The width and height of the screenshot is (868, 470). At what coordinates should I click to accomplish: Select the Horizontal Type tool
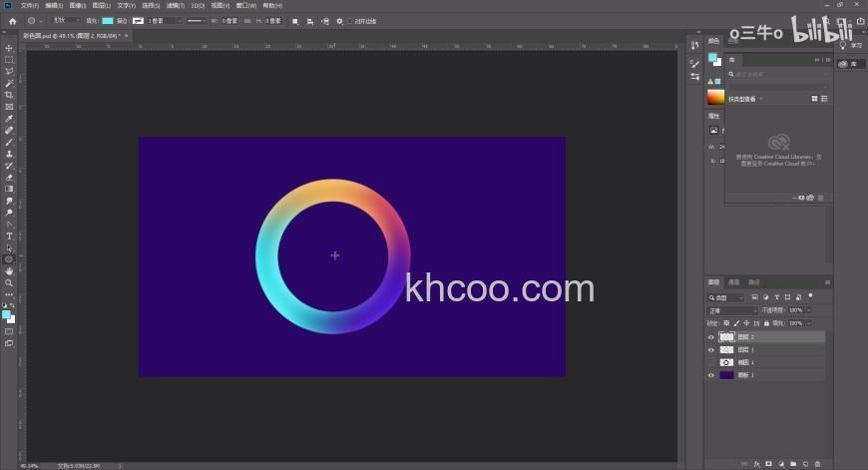(x=9, y=235)
